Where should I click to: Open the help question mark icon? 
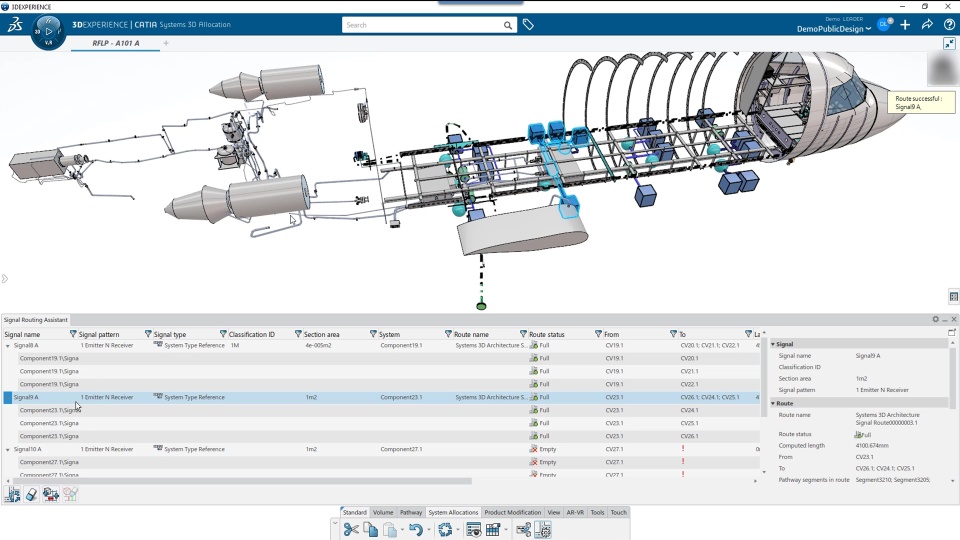click(x=949, y=24)
